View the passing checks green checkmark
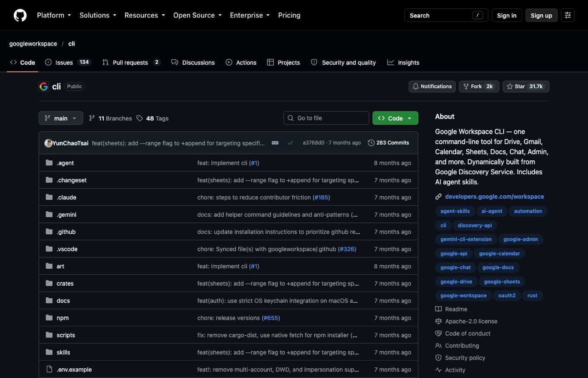Viewport: 588px width, 378px height. click(290, 143)
